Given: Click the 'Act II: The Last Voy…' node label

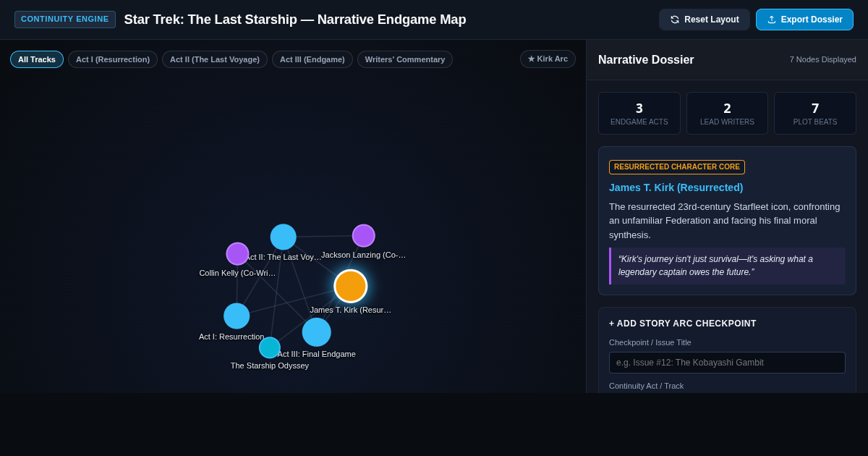Looking at the screenshot, I should point(284,257).
